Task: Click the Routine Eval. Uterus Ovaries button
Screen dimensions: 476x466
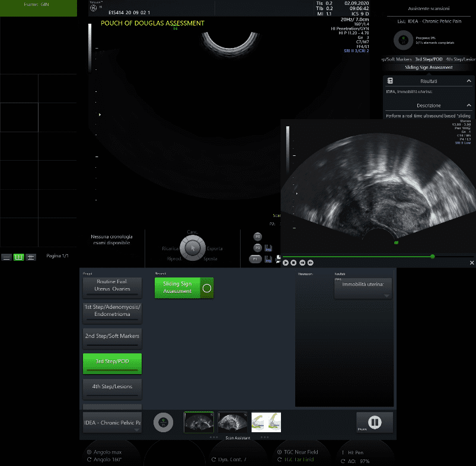Action: pyautogui.click(x=112, y=287)
